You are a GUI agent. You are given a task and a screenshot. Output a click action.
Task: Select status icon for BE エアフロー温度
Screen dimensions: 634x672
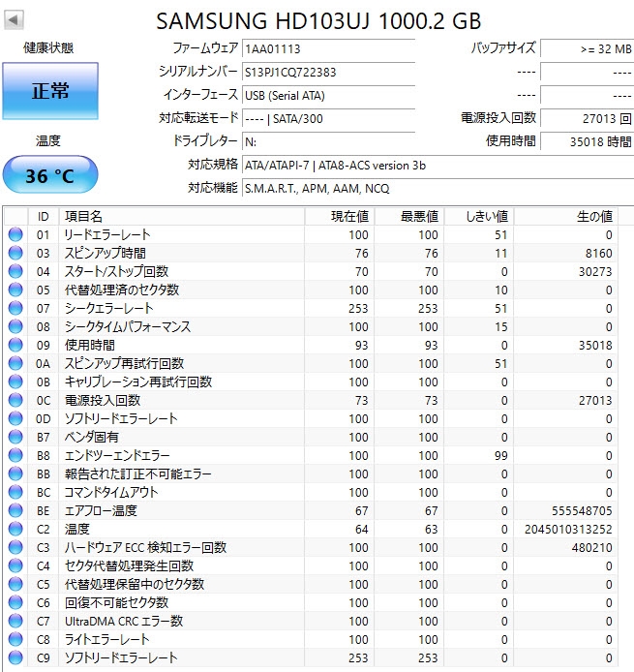15,511
